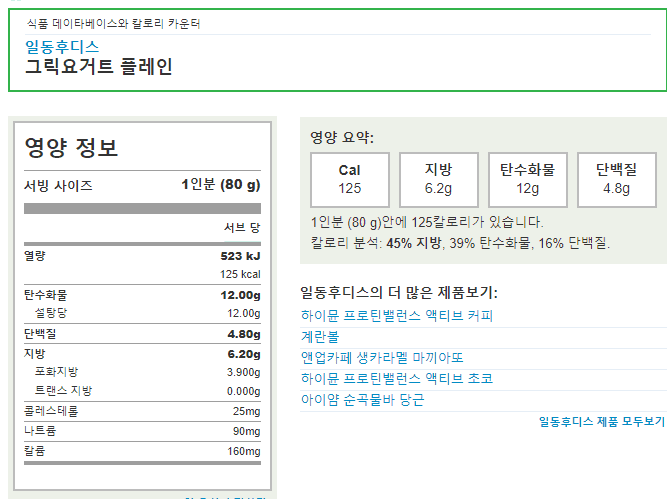Image resolution: width=667 pixels, height=499 pixels.
Task: Click the 트랜스 지방 row label
Action: point(63,391)
